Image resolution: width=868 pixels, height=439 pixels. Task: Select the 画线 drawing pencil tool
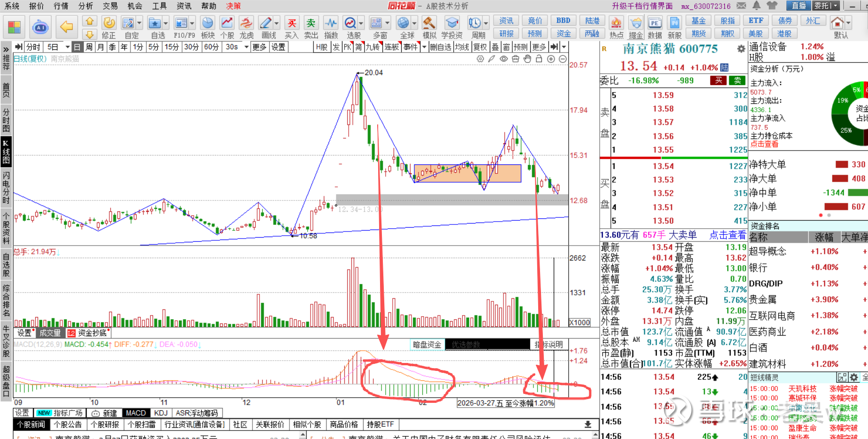[266, 23]
